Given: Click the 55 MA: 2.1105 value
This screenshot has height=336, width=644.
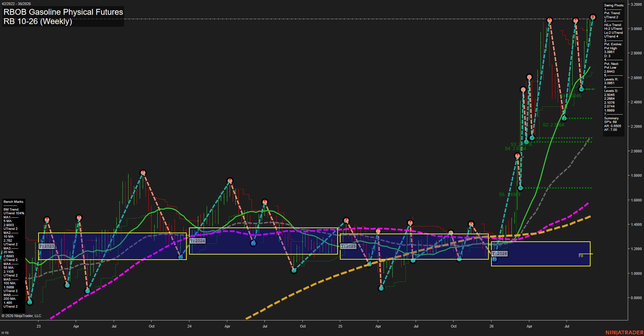Looking at the screenshot, I should (x=9, y=269).
